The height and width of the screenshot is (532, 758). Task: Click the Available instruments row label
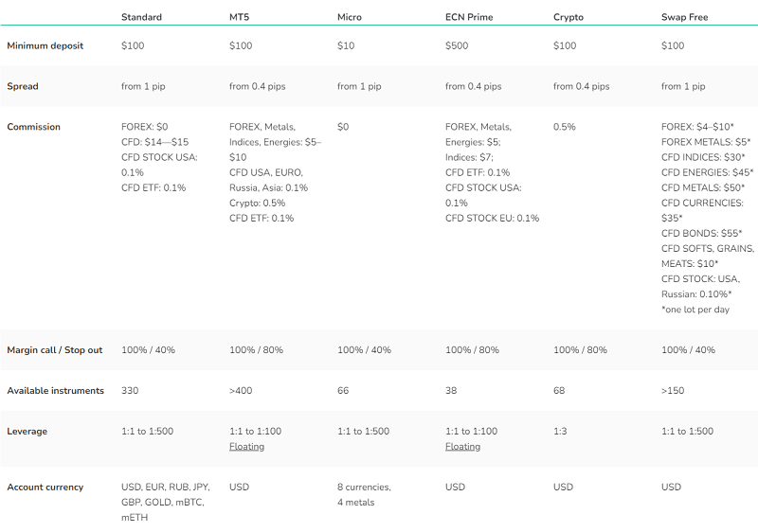coord(55,391)
